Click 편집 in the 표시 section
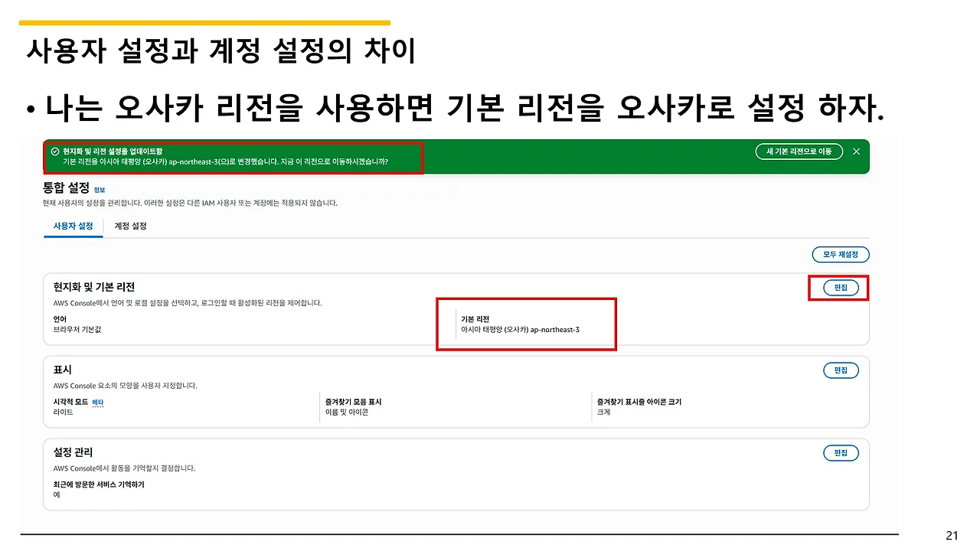This screenshot has width=980, height=551. pyautogui.click(x=840, y=370)
